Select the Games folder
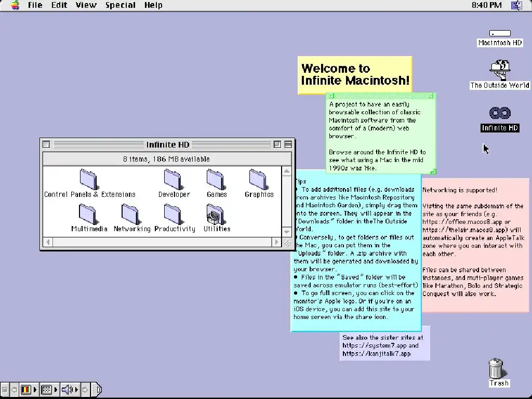The height and width of the screenshot is (399, 532). pos(216,179)
